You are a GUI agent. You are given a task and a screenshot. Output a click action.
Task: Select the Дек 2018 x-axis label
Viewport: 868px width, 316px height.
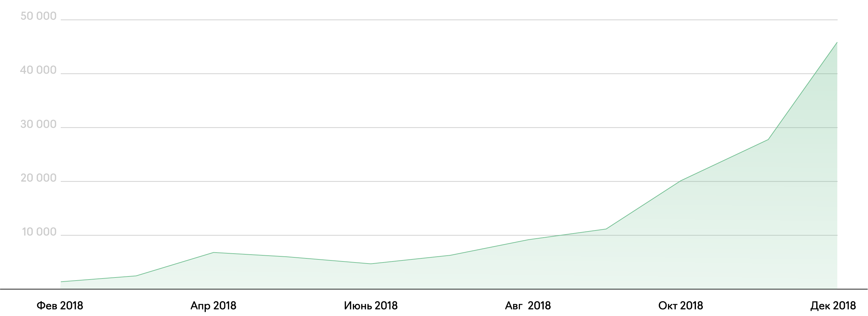[833, 305]
